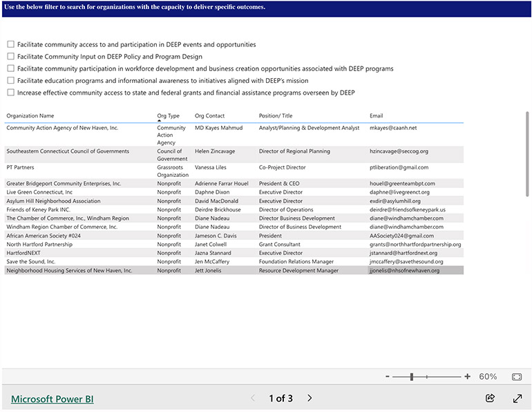Sort table by Org Type column
This screenshot has width=532, height=412.
(x=168, y=116)
